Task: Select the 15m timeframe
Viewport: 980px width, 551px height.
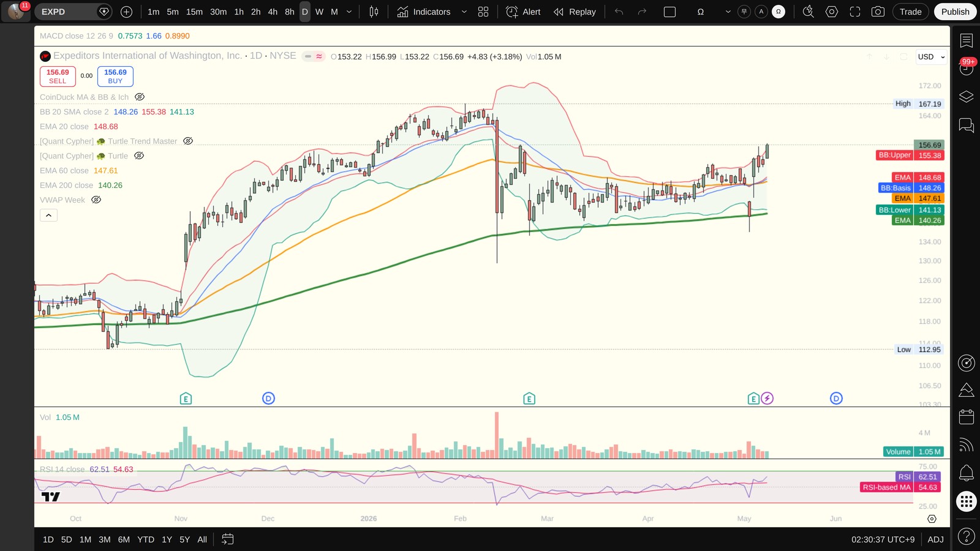Action: [194, 12]
